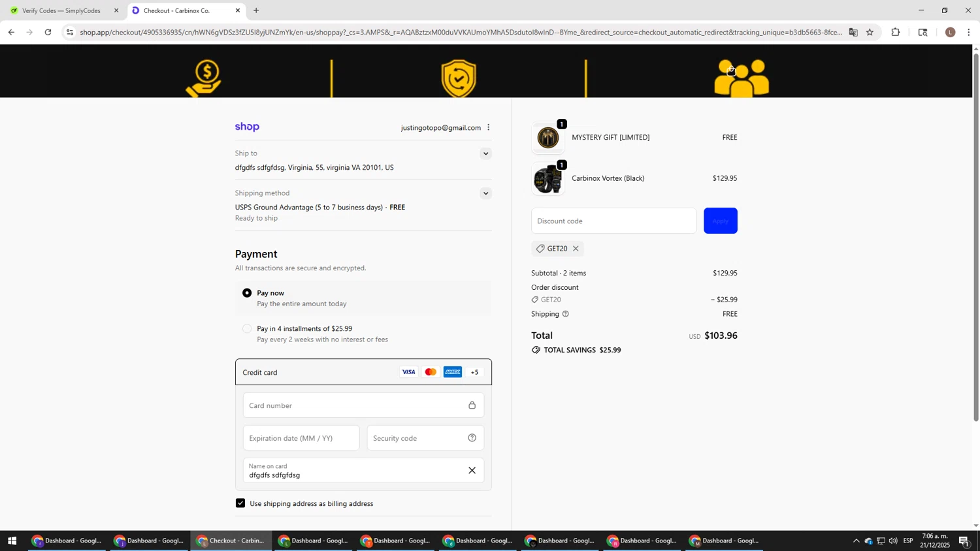The height and width of the screenshot is (551, 980).
Task: Show hidden system tray icons
Action: click(856, 541)
